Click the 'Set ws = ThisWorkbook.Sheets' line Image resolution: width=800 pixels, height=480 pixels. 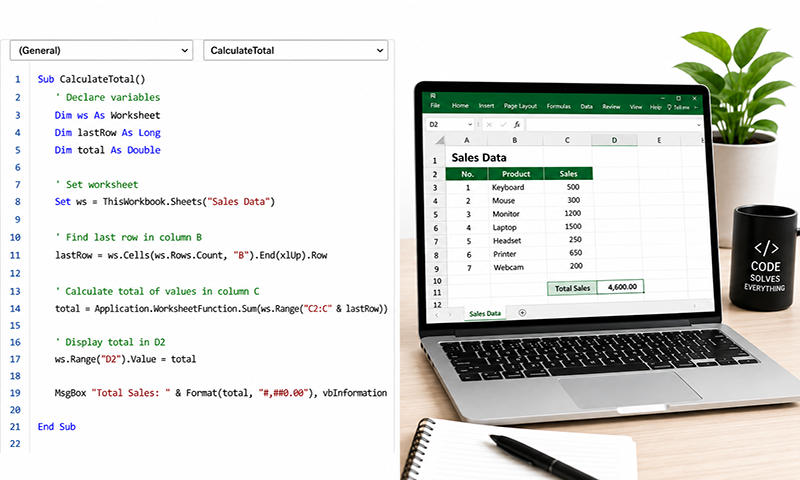point(164,201)
